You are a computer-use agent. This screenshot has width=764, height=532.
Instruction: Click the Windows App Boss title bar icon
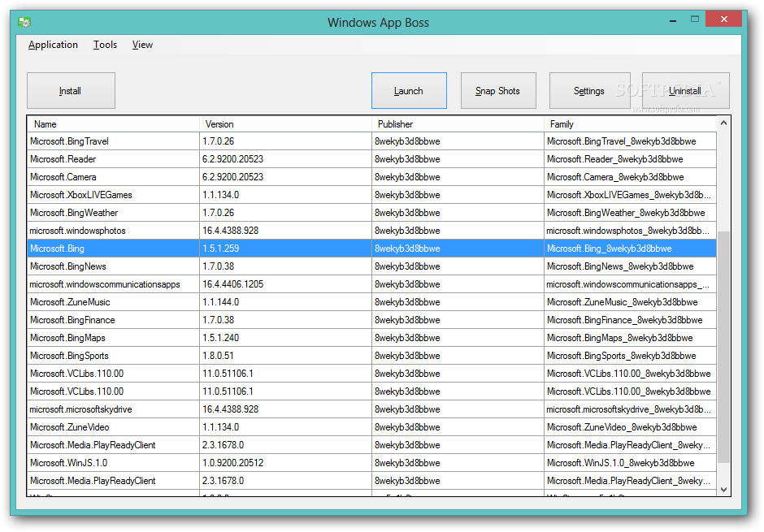[x=24, y=23]
